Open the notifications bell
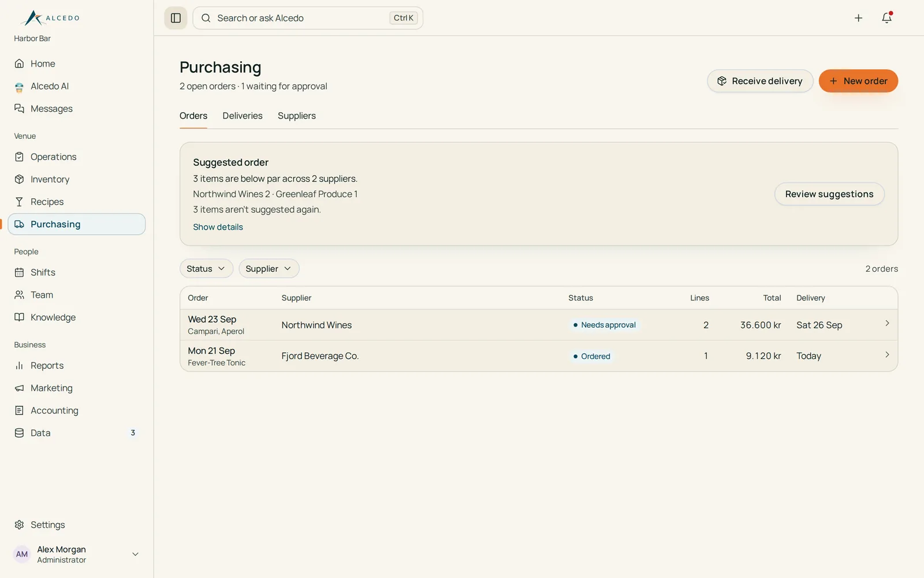The width and height of the screenshot is (924, 578). (x=886, y=18)
